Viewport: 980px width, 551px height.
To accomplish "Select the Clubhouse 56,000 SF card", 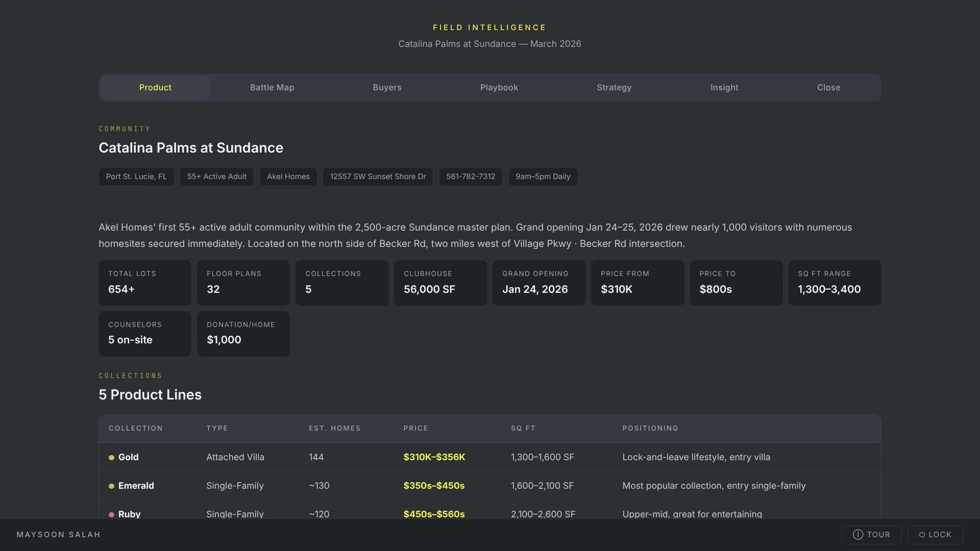I will coord(440,283).
